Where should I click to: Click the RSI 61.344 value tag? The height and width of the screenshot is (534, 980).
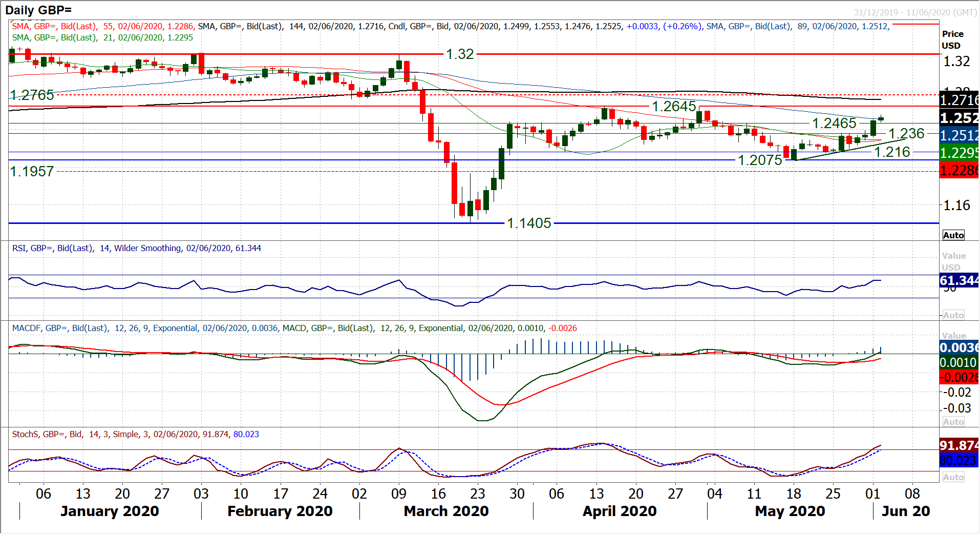(958, 280)
